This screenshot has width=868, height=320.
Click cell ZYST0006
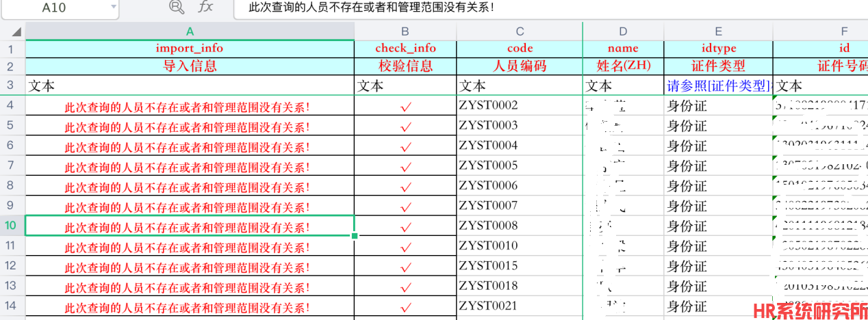[x=520, y=185]
